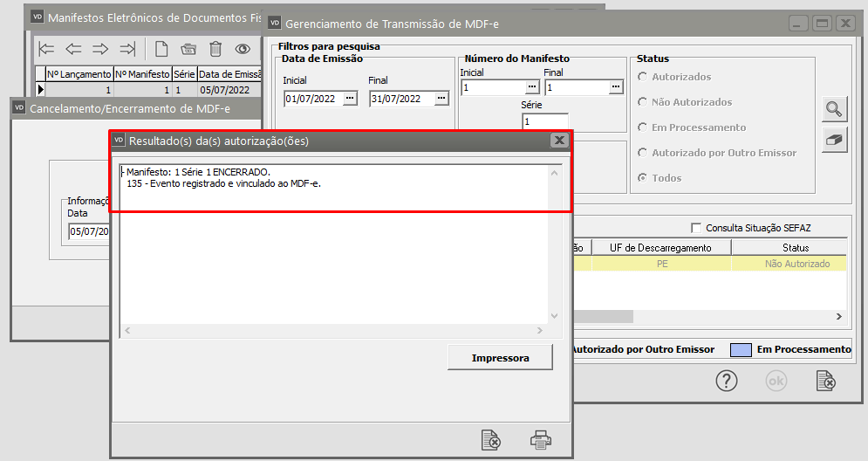868x461 pixels.
Task: Enable Consulta Situação SEFAZ checkbox
Action: (x=695, y=228)
